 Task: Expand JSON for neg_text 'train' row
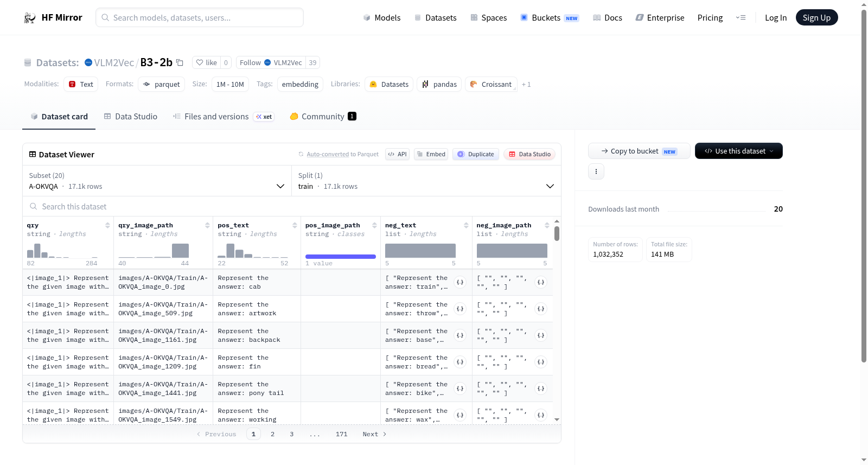460,282
